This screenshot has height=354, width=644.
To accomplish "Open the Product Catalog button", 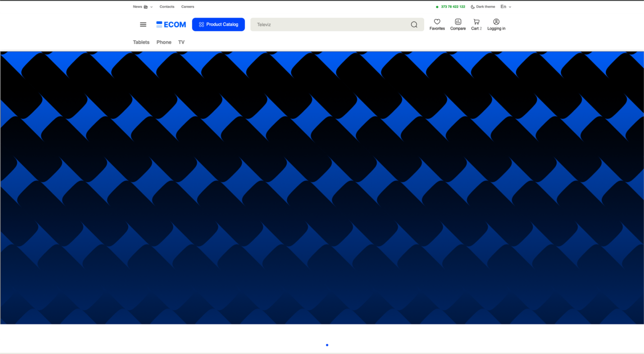I will click(x=218, y=25).
